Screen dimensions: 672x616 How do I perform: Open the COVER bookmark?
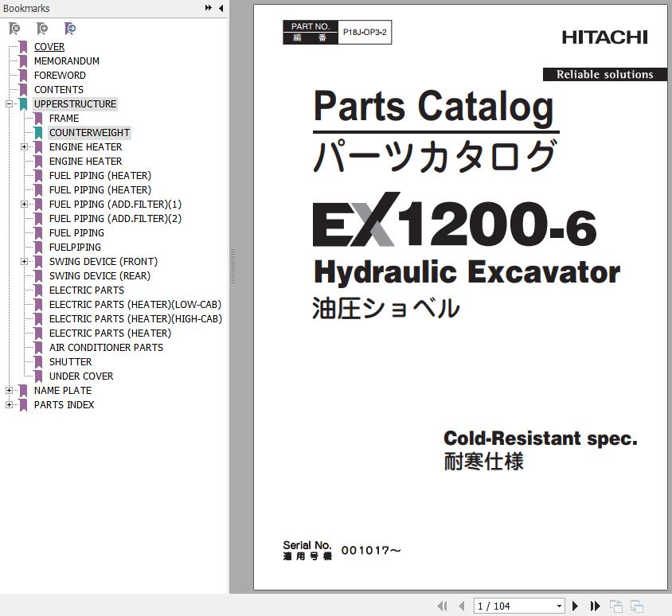click(x=49, y=47)
